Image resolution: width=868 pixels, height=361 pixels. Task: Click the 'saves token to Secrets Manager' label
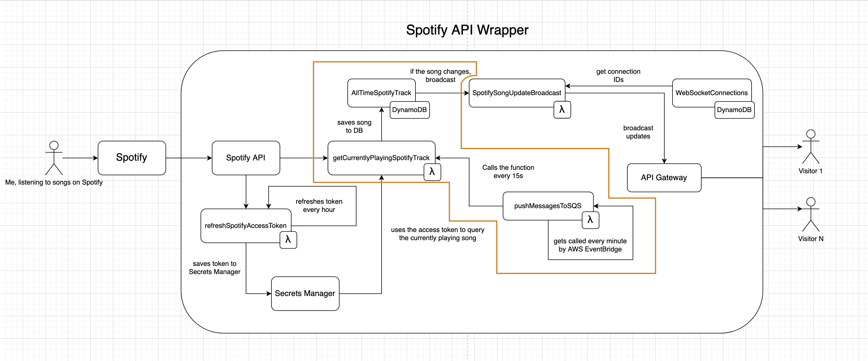(x=215, y=268)
